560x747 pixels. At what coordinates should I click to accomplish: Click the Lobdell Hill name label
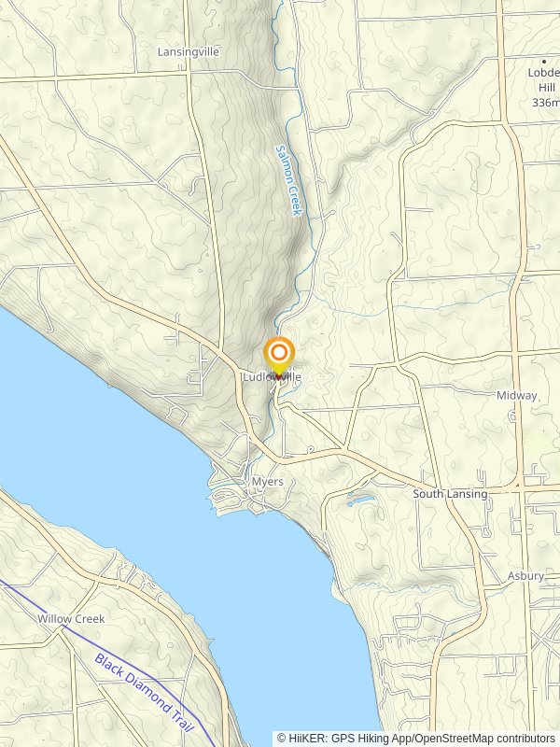545,80
